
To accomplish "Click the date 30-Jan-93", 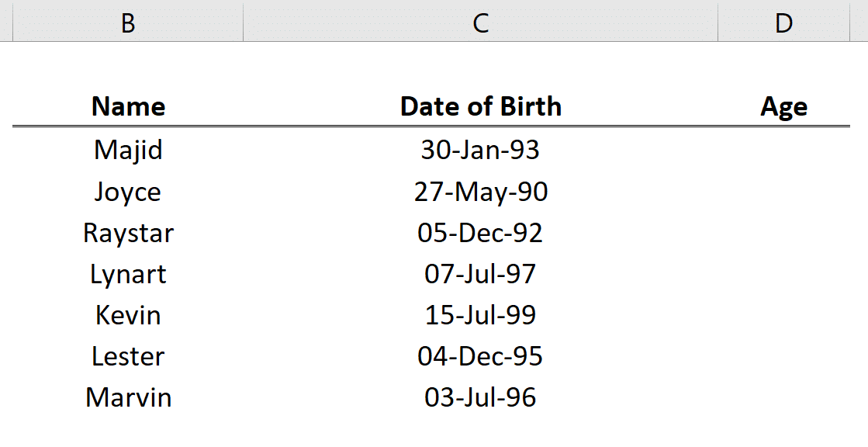I will click(x=480, y=150).
